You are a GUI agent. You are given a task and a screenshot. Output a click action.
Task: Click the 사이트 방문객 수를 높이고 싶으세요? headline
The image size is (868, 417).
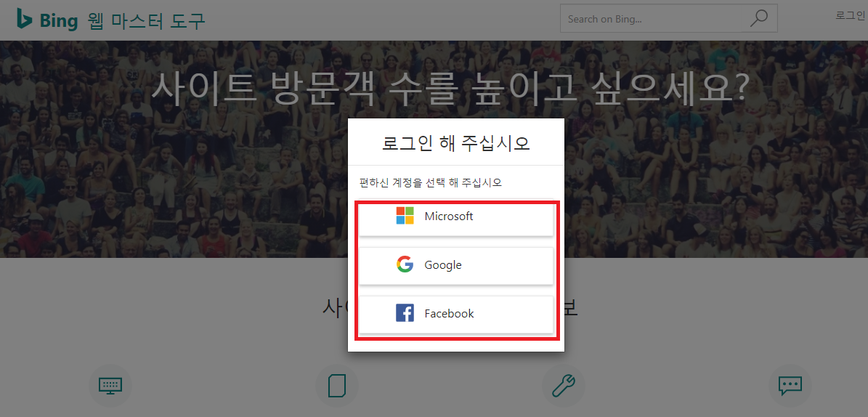(x=450, y=87)
